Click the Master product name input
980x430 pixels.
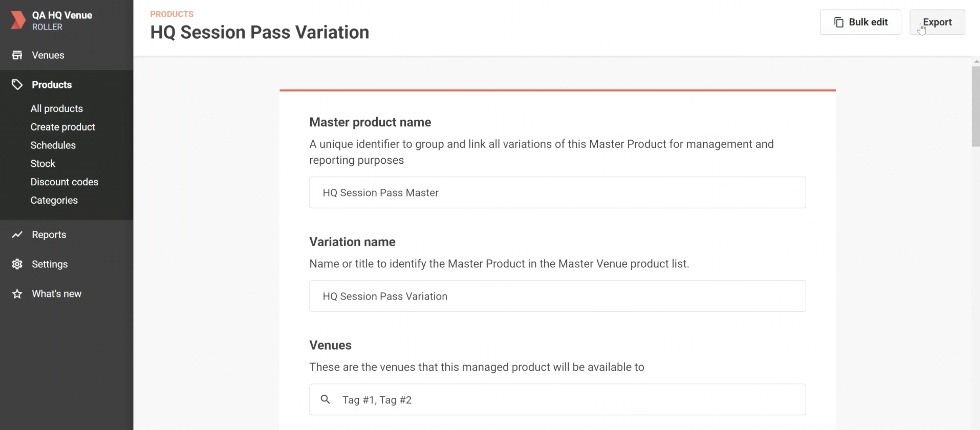pyautogui.click(x=557, y=192)
